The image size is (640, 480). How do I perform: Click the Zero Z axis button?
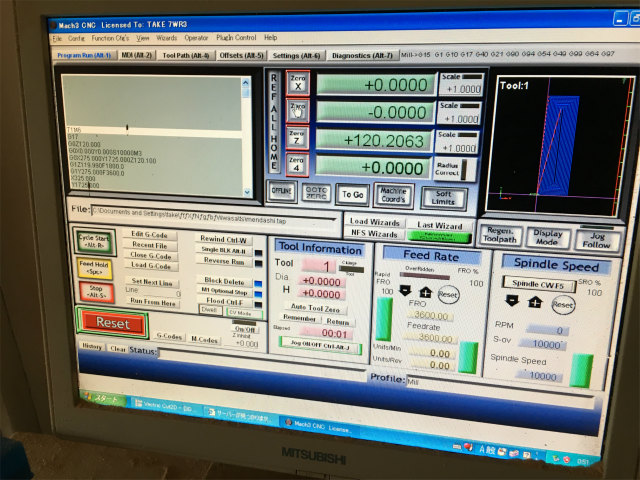point(297,138)
